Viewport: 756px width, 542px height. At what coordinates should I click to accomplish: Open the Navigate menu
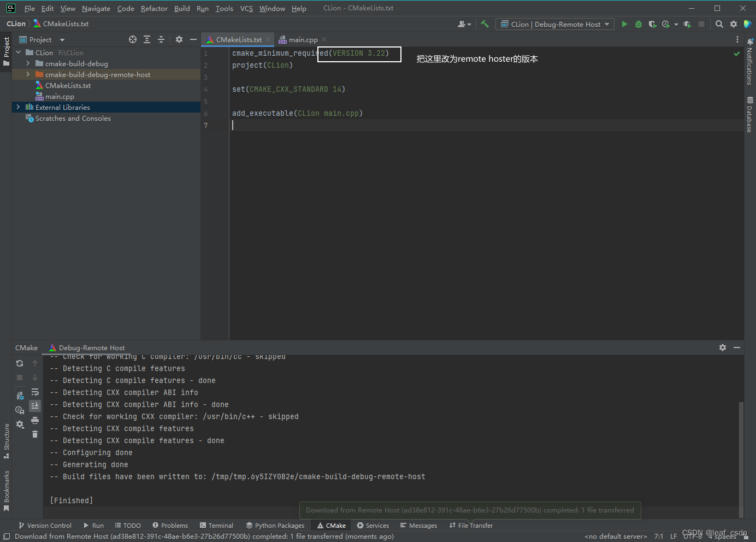tap(96, 8)
